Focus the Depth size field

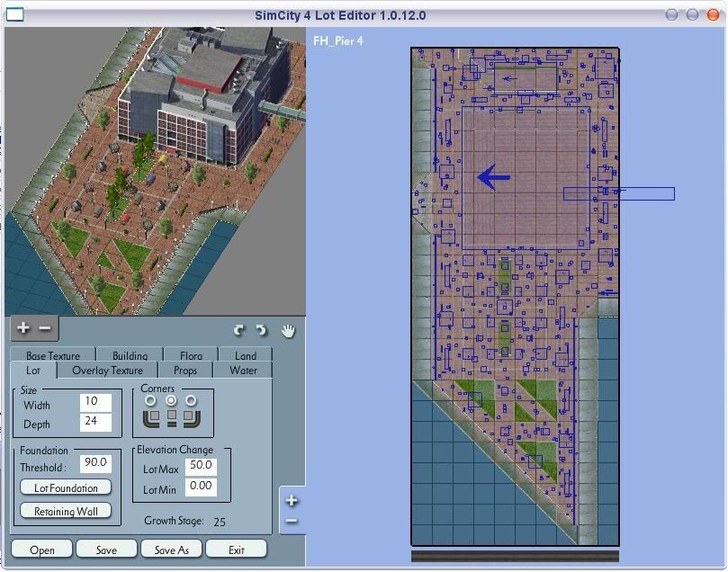[x=95, y=422]
